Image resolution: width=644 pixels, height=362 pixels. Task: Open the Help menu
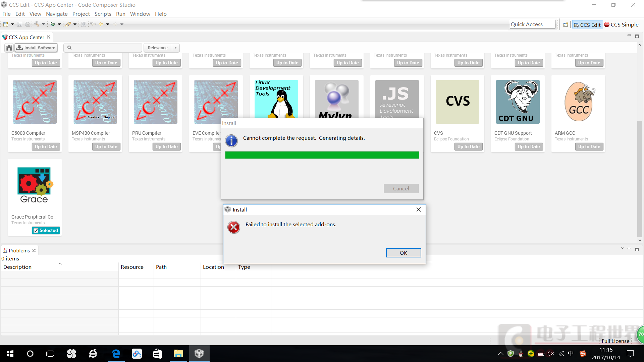click(x=161, y=14)
